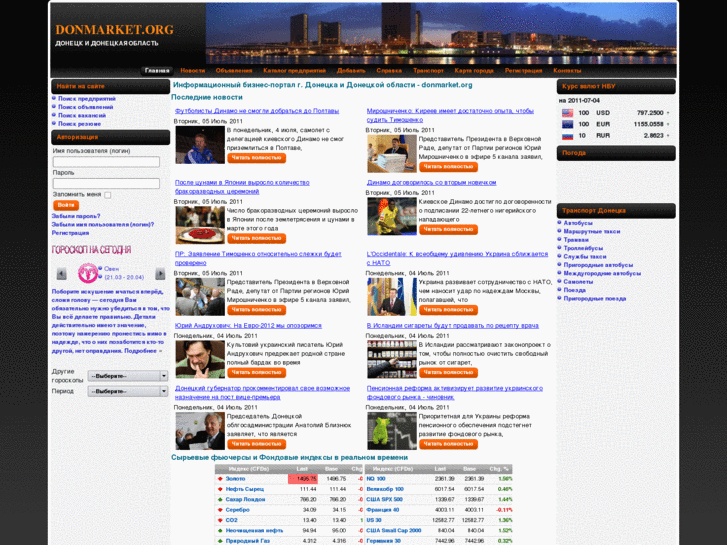Click the sidebar Регистрация link under login
The image size is (727, 545).
[x=70, y=233]
